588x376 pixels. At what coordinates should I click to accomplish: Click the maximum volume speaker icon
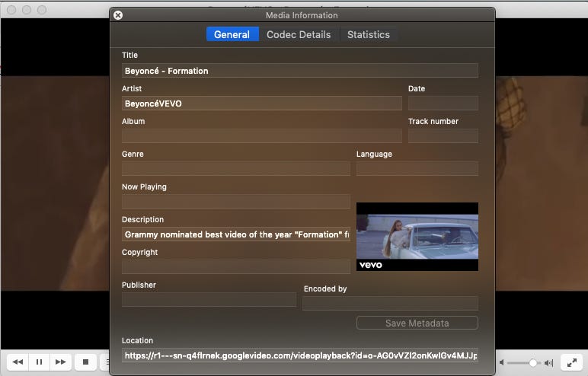click(549, 362)
